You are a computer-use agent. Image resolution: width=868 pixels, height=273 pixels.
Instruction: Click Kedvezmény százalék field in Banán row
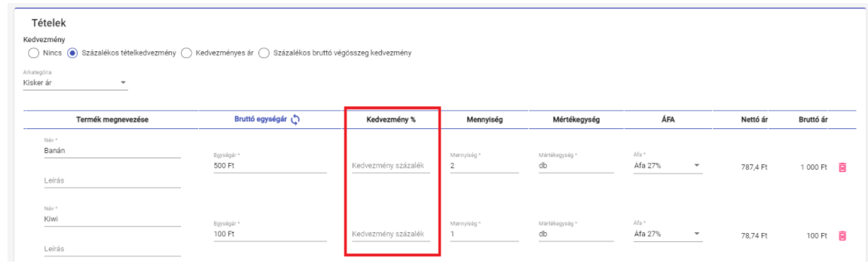tap(391, 166)
